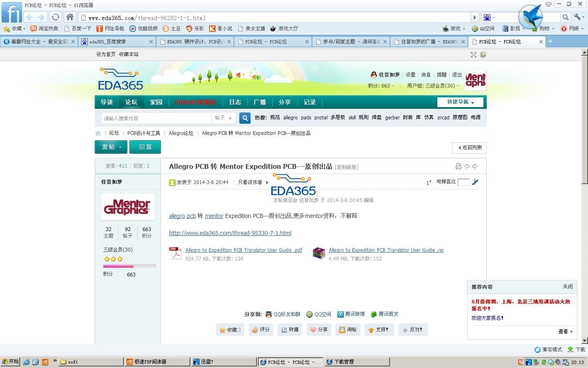Share to QQ空间 below the post
This screenshot has width=588, height=368.
coord(319,314)
